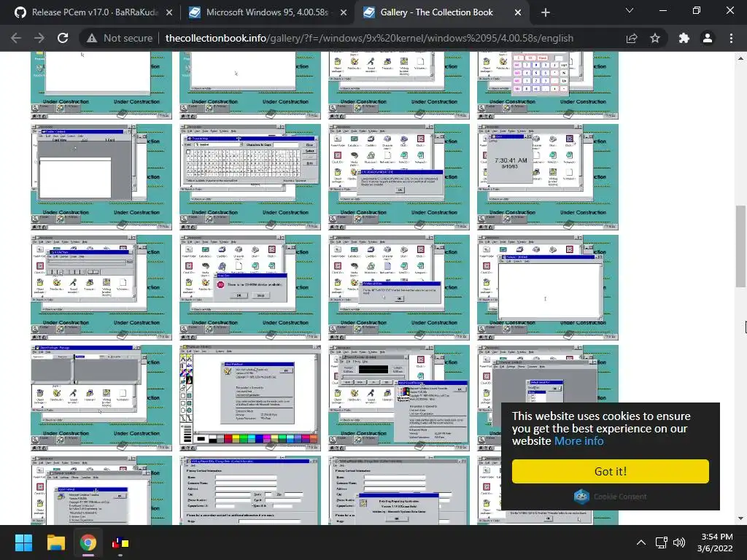Open the Windows Start menu
This screenshot has height=560, width=747.
pyautogui.click(x=23, y=542)
